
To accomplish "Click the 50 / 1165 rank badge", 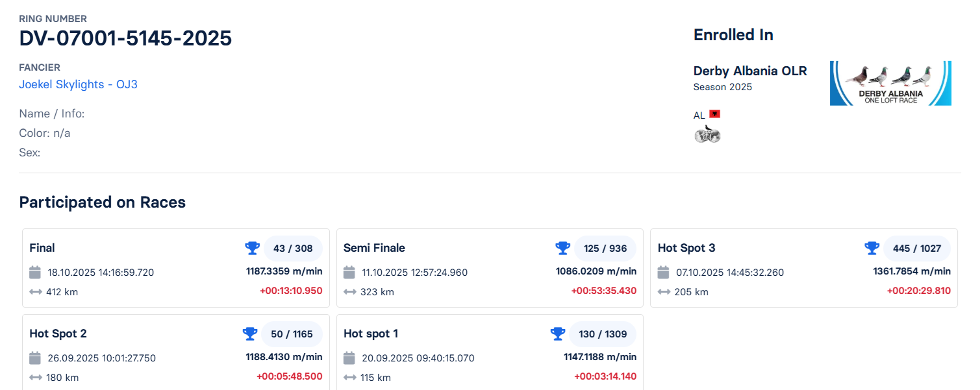I will pos(292,334).
